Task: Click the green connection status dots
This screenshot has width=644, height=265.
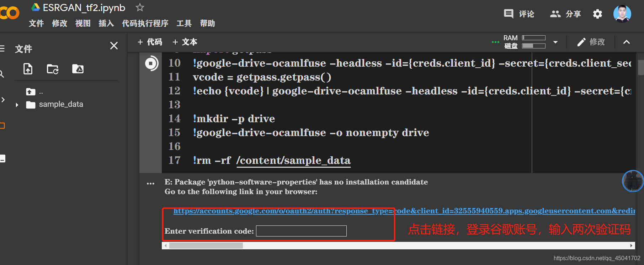Action: (x=495, y=42)
